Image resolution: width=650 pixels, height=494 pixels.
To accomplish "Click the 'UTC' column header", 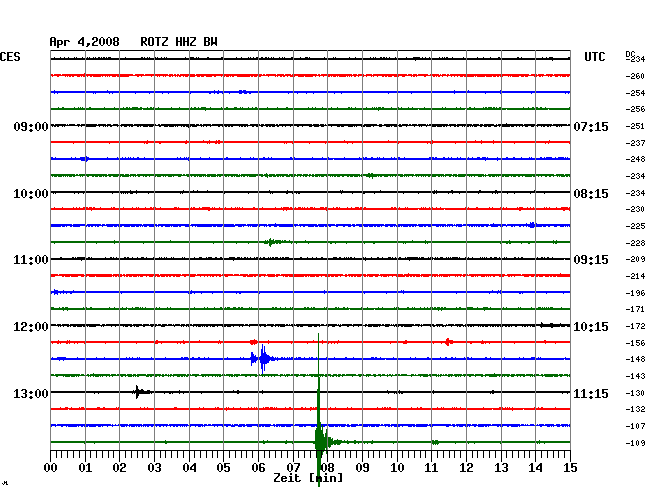I will 594,57.
